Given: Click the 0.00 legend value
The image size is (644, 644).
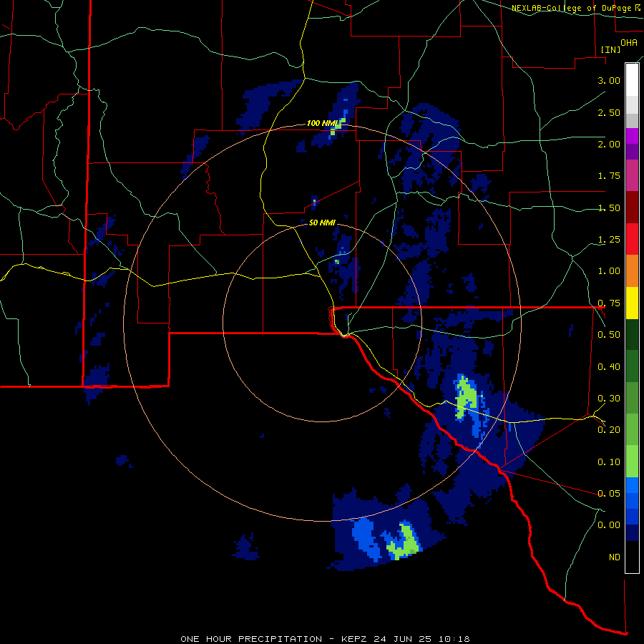Looking at the screenshot, I should (609, 525).
